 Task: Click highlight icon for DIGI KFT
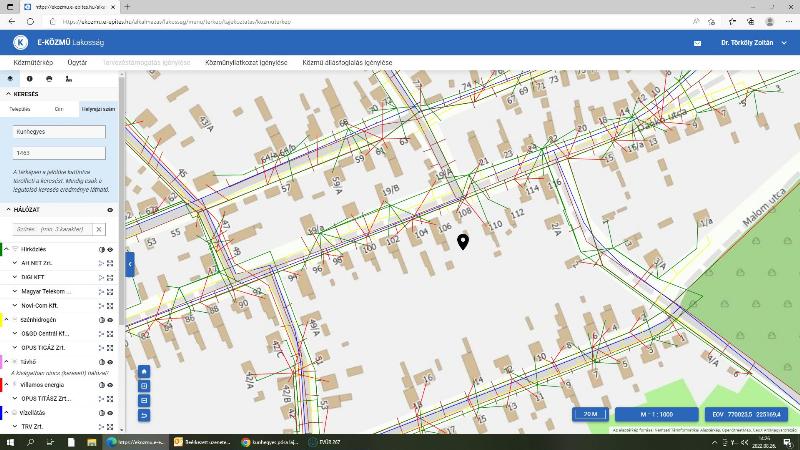coord(101,278)
